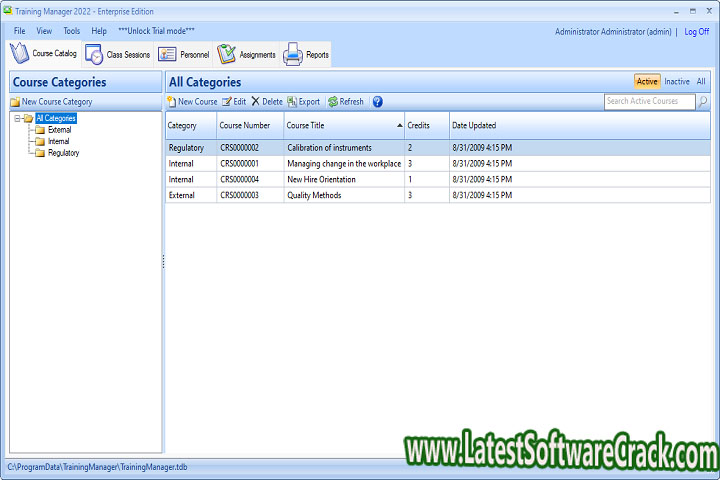Open the Personnel tab
Screen dimensions: 720x480
pos(183,55)
